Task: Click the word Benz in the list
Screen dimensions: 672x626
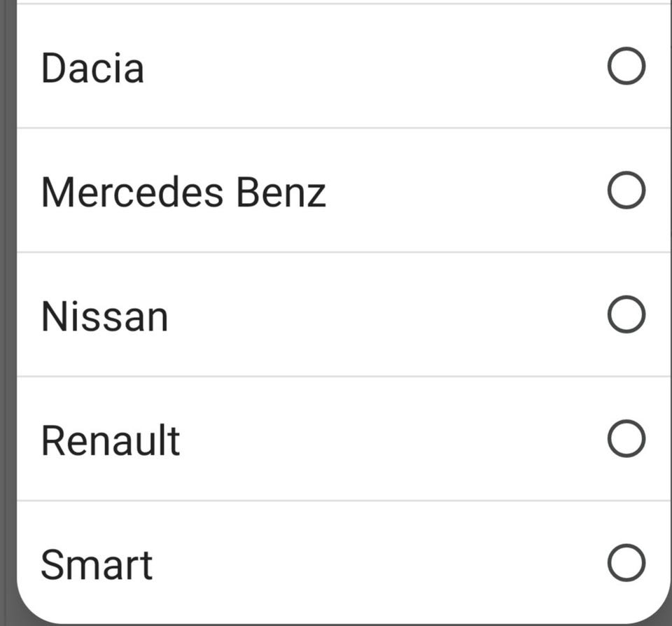Action: click(281, 192)
